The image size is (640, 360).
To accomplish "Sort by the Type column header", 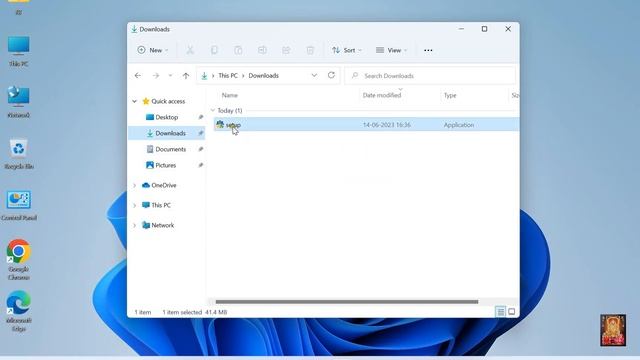I will [x=450, y=95].
